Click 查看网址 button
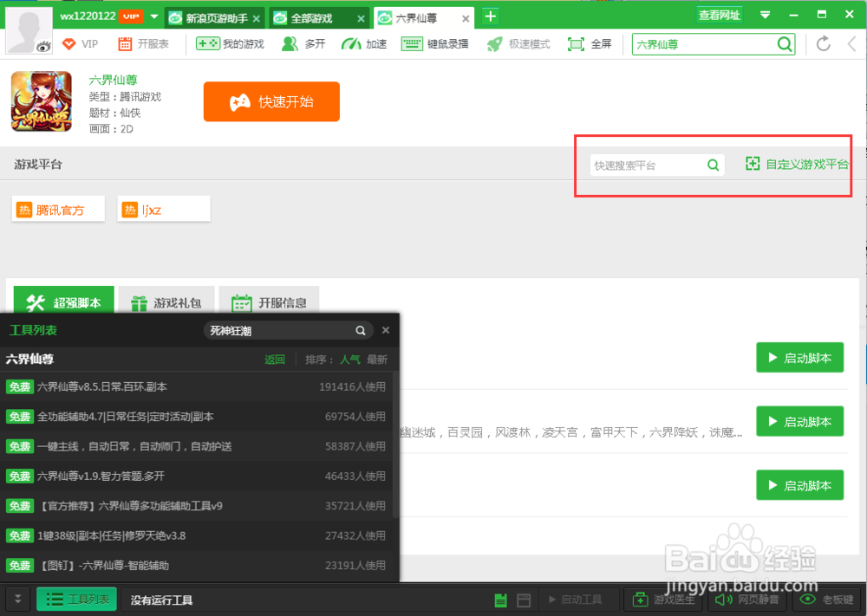This screenshot has width=867, height=616. click(x=719, y=16)
